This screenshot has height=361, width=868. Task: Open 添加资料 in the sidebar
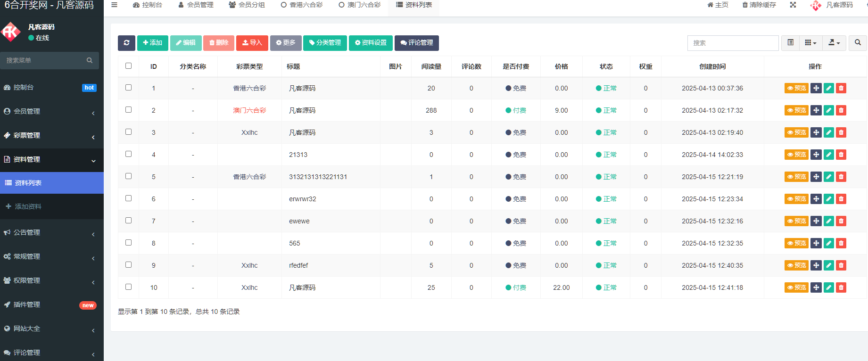pyautogui.click(x=28, y=206)
